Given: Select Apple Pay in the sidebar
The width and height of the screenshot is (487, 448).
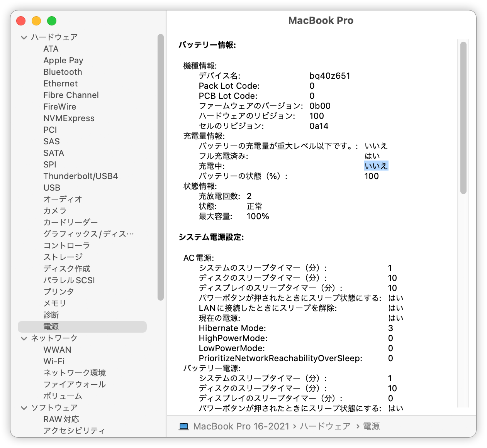Looking at the screenshot, I should coord(63,61).
